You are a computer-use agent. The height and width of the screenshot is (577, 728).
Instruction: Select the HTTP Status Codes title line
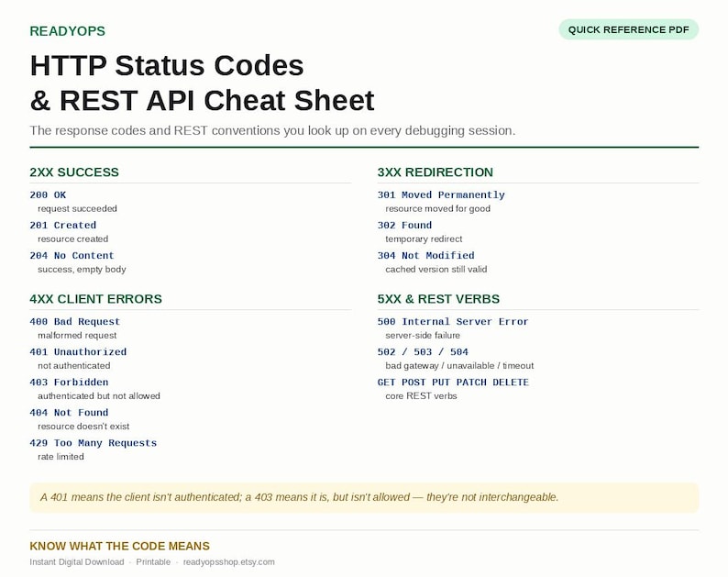[167, 65]
